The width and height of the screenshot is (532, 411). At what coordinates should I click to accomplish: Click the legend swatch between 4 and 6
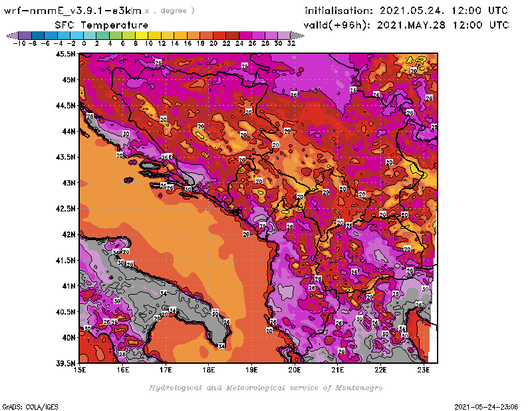[x=116, y=35]
